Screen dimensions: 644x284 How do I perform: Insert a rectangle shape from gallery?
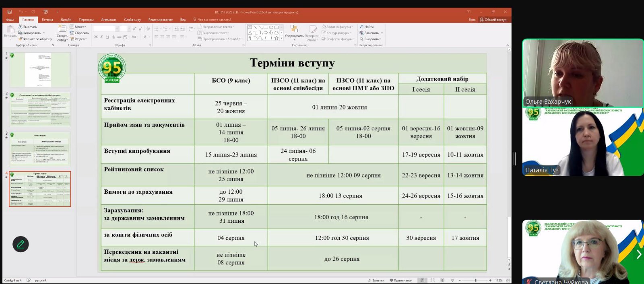[x=266, y=27]
